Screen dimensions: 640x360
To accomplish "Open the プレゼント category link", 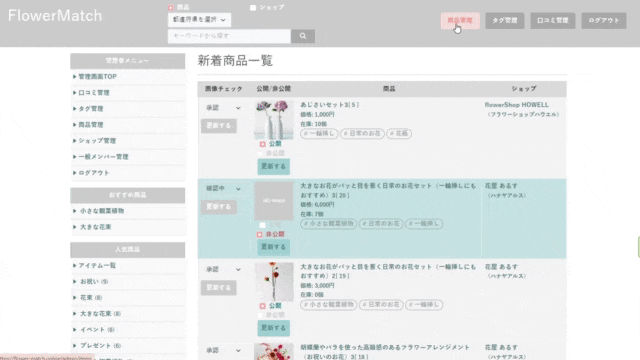I will 100,346.
